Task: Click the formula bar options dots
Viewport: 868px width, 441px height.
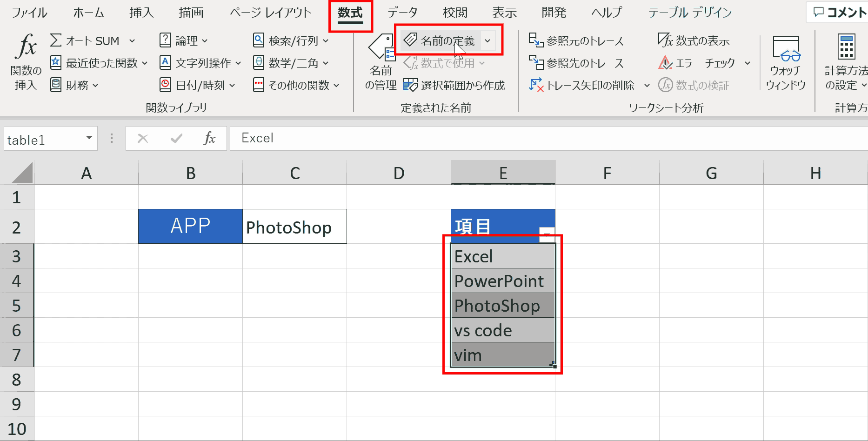Action: (x=112, y=138)
